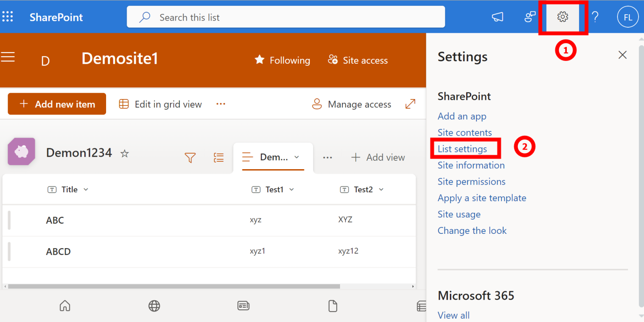Expand the Test1 column menu
644x322 pixels.
click(x=291, y=189)
